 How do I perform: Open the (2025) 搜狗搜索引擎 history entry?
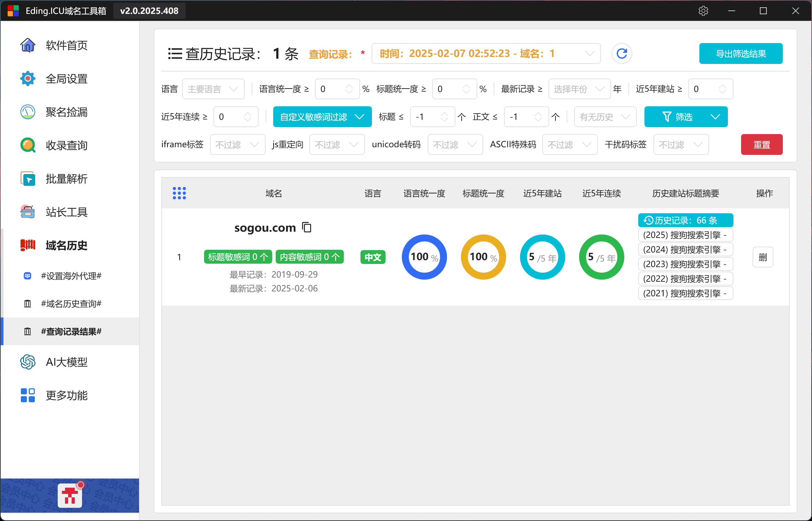click(685, 235)
